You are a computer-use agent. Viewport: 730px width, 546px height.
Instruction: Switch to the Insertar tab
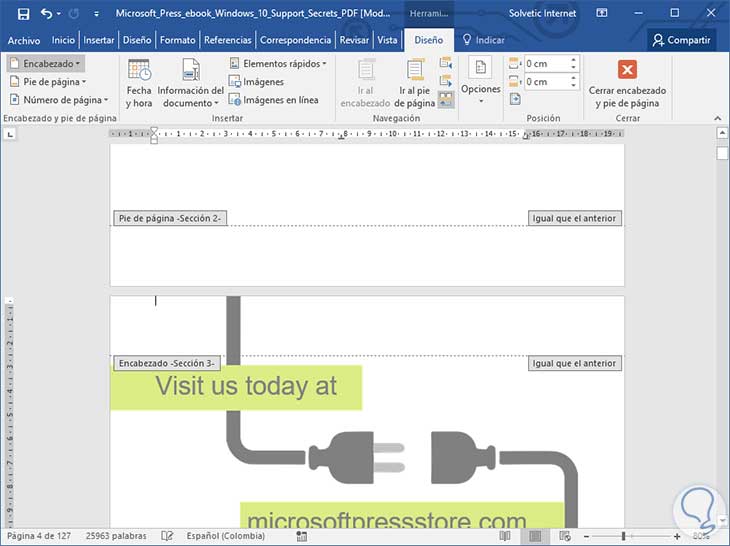99,40
